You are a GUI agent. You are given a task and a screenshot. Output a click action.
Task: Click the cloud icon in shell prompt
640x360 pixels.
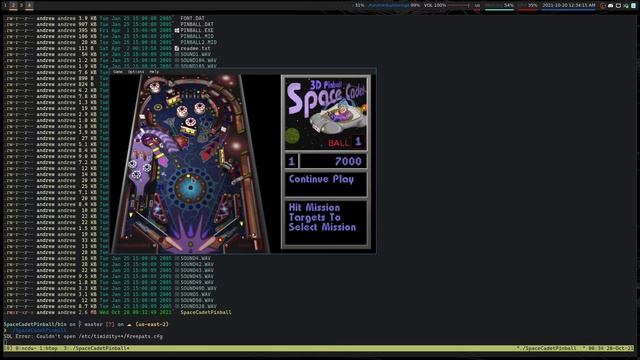[x=129, y=324]
